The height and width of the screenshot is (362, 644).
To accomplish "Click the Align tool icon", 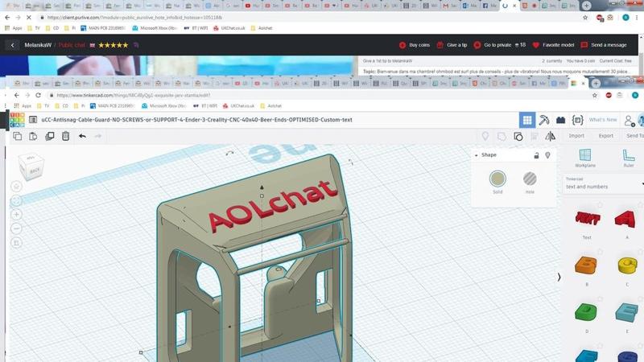I will pos(535,136).
